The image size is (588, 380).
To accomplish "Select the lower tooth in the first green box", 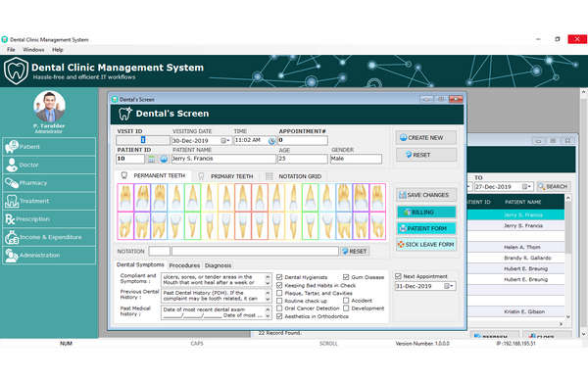I will (x=192, y=225).
